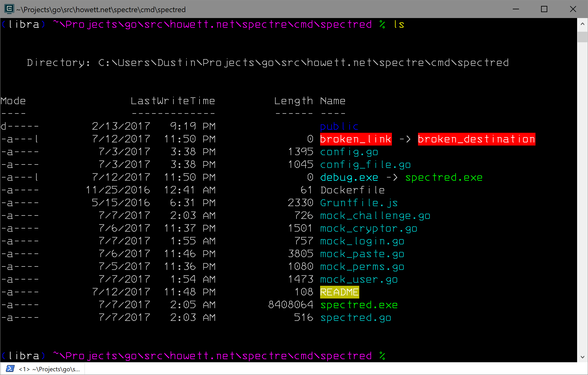Click the broken_destination link target
Image resolution: width=588 pixels, height=375 pixels.
(x=477, y=139)
